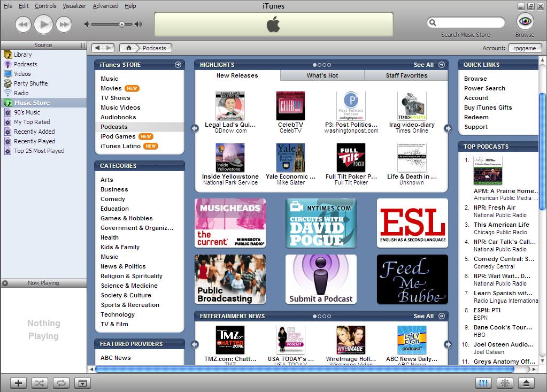Switch to What's Hot tab
This screenshot has width=547, height=392.
click(322, 75)
